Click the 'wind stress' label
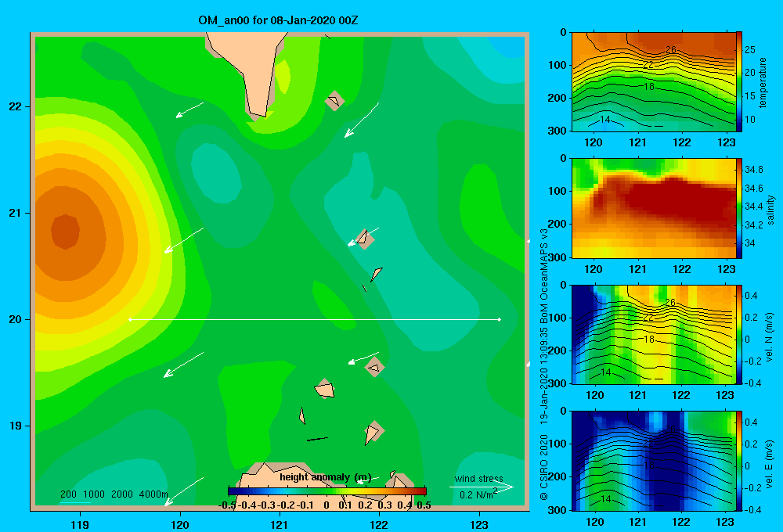Image resolution: width=783 pixels, height=532 pixels. [478, 478]
